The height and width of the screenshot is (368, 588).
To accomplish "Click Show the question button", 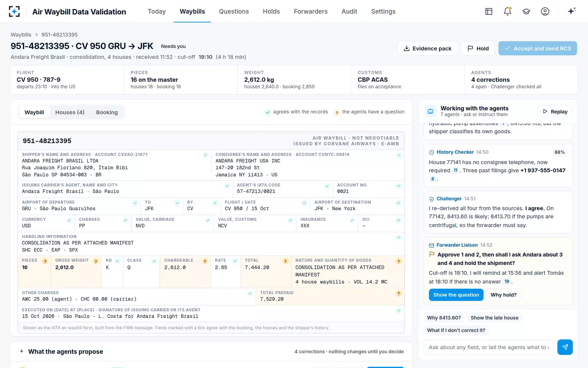I will 456,295.
